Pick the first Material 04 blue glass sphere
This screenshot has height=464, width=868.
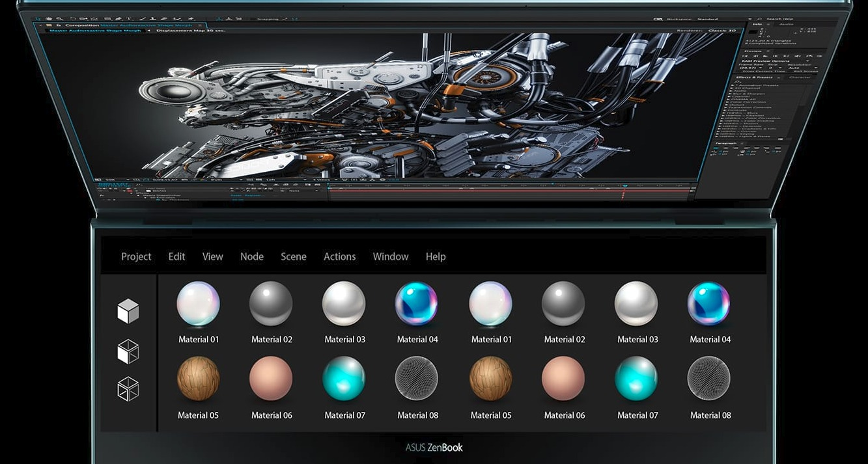(x=417, y=303)
